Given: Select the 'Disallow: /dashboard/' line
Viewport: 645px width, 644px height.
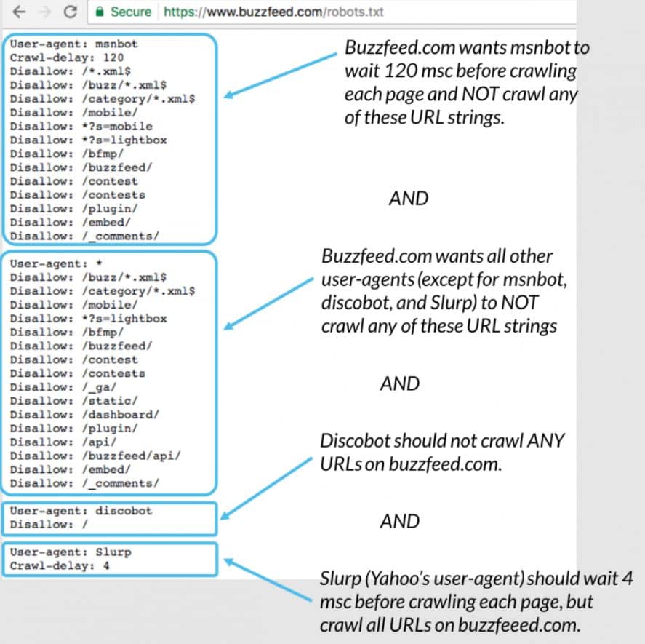Looking at the screenshot, I should pyautogui.click(x=84, y=414).
